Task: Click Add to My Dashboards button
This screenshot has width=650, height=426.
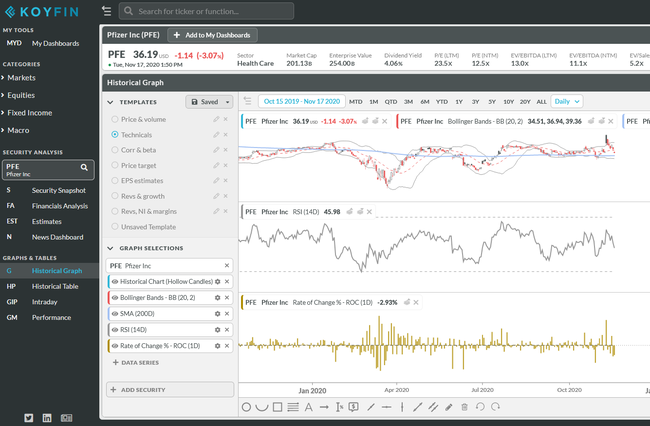Action: [212, 35]
